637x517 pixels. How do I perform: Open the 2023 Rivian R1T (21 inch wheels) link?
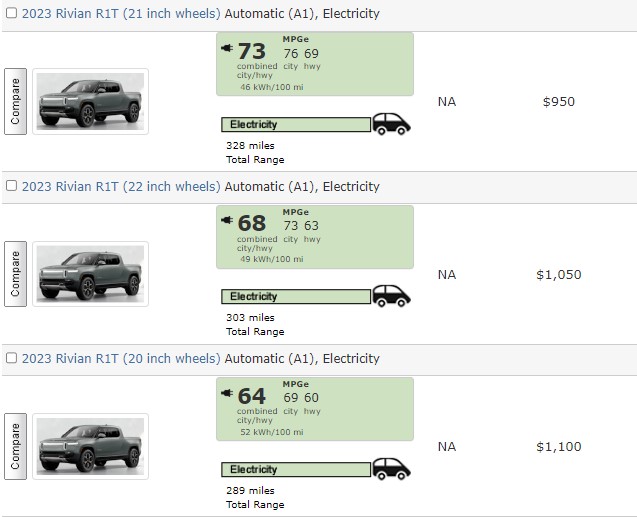tap(121, 15)
